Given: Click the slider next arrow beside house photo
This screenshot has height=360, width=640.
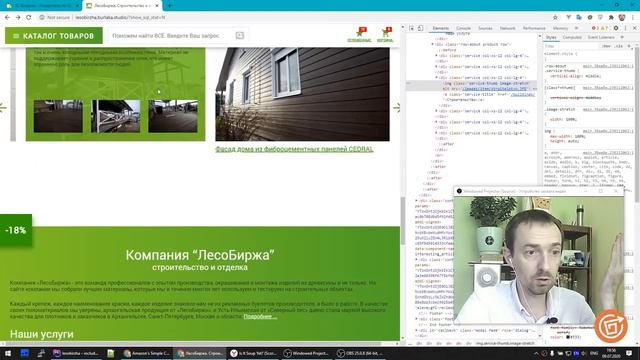Looking at the screenshot, I should [396, 107].
